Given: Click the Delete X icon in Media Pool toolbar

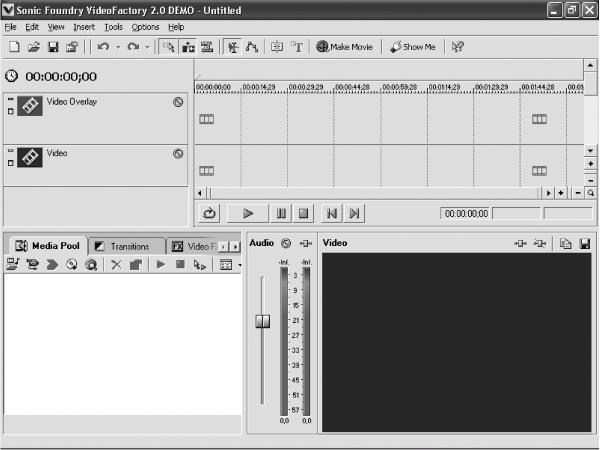Looking at the screenshot, I should point(116,264).
